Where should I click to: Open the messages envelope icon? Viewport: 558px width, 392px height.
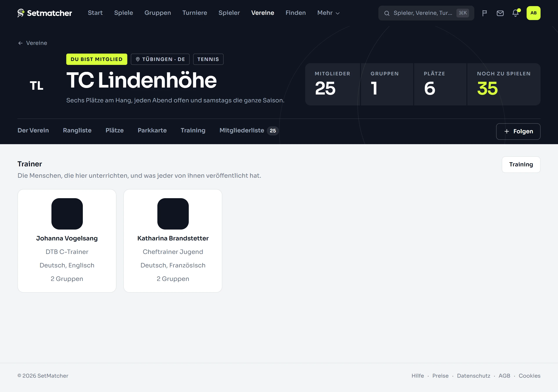click(500, 13)
